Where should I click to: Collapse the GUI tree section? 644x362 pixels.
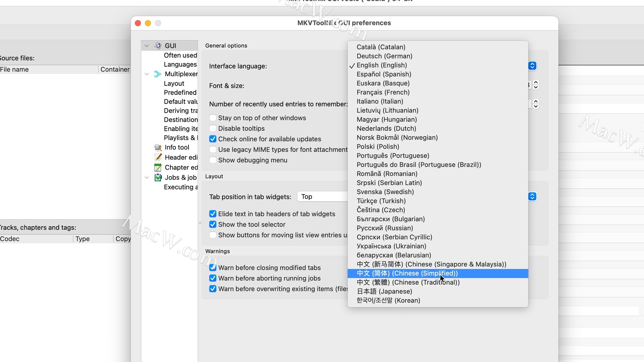pos(147,46)
